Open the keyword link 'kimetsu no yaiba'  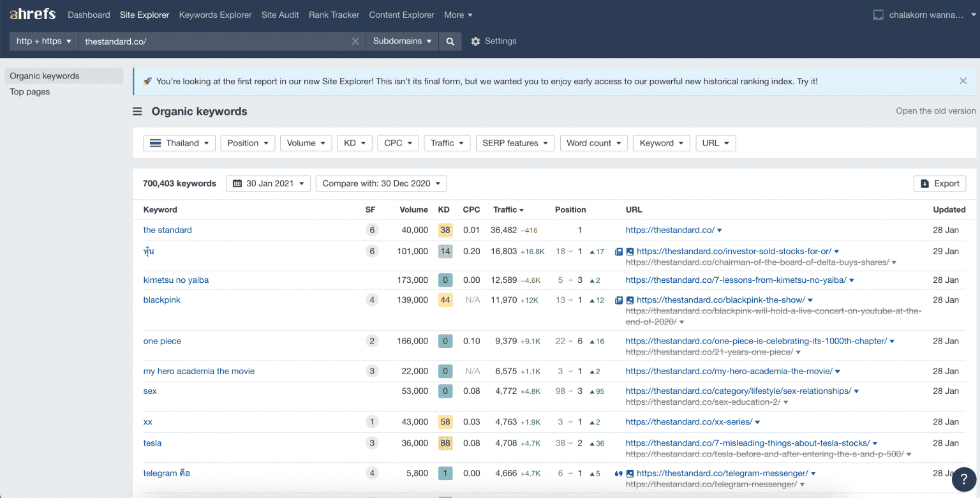coord(176,280)
